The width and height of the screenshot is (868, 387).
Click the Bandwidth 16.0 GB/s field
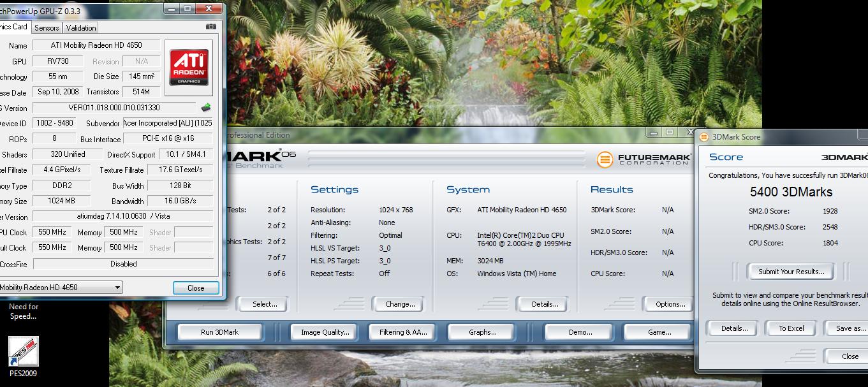pyautogui.click(x=180, y=201)
